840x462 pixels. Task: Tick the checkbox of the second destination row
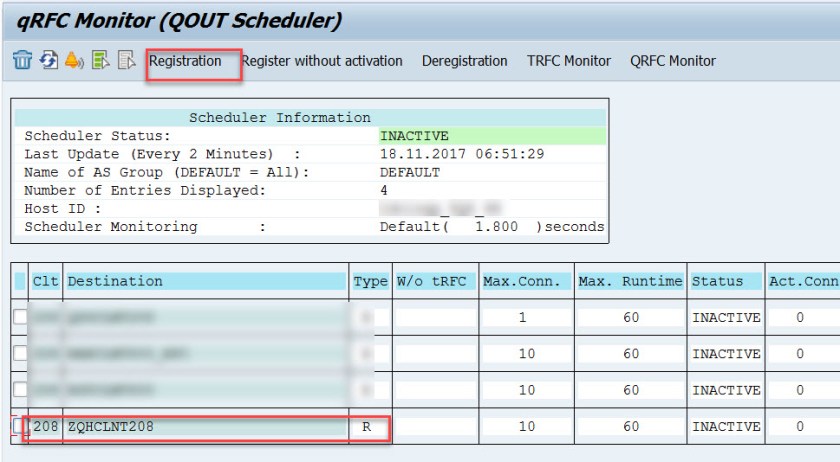[20, 353]
